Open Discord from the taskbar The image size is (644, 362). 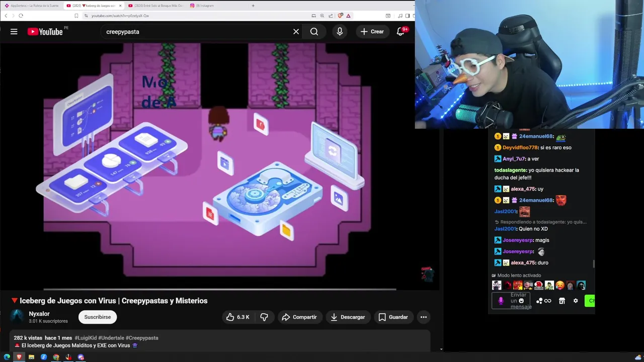pyautogui.click(x=80, y=357)
